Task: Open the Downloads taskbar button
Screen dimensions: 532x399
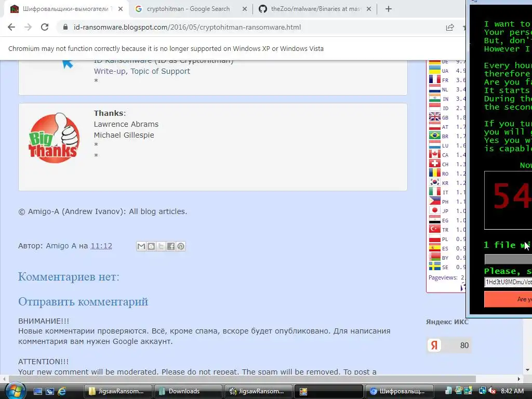Action: (188, 391)
